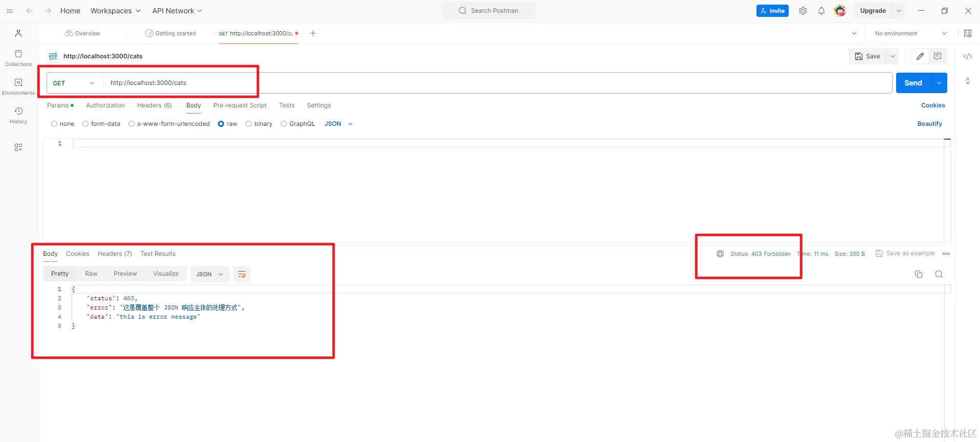Open Collections in the sidebar
Screen dimensions: 980x442
pos(18,58)
